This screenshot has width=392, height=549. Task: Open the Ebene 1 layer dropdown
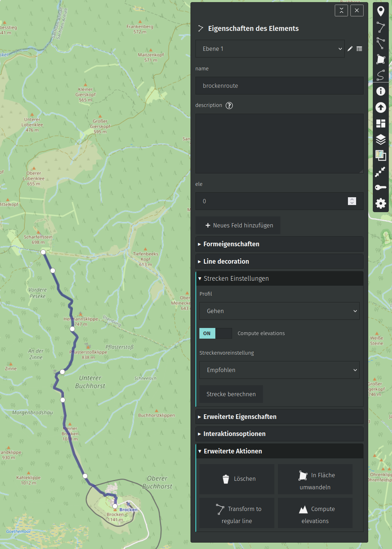point(270,49)
